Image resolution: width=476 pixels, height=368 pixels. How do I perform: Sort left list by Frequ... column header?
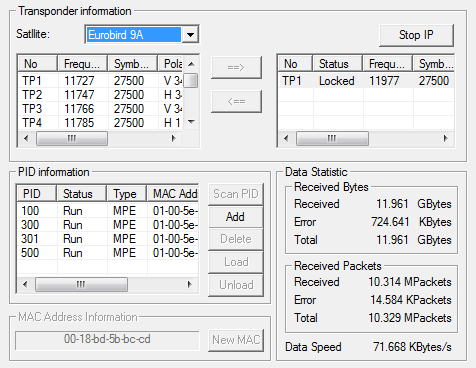tap(82, 63)
